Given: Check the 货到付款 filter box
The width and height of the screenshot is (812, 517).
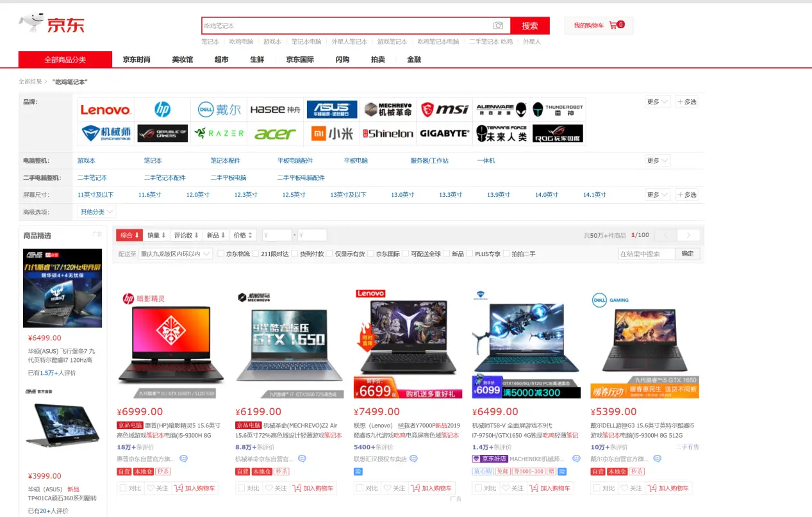Looking at the screenshot, I should (x=295, y=254).
